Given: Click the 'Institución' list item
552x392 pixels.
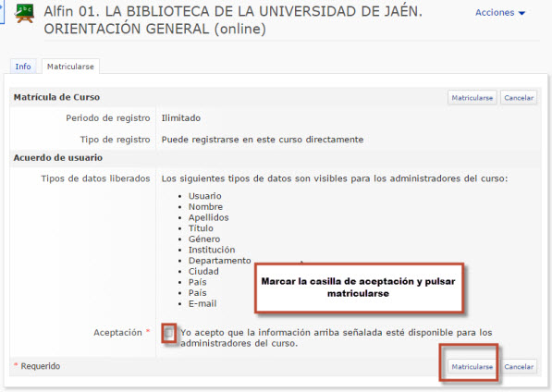Looking at the screenshot, I should (212, 250).
